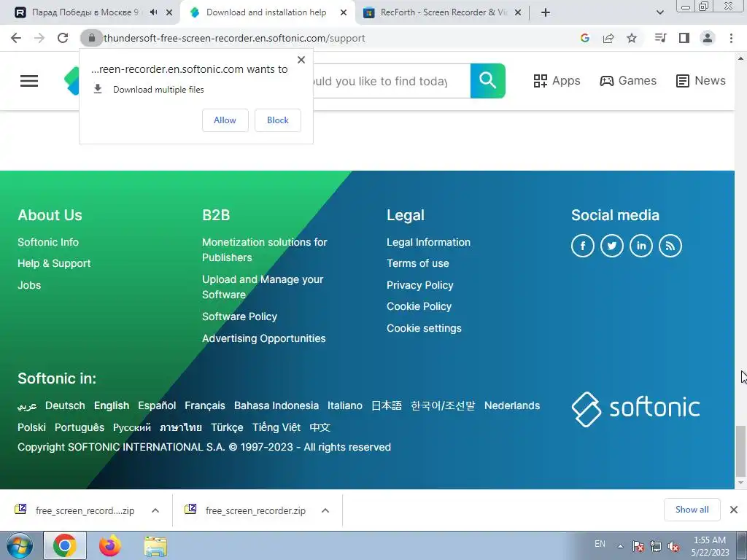
Task: Reload the current page
Action: tap(63, 38)
